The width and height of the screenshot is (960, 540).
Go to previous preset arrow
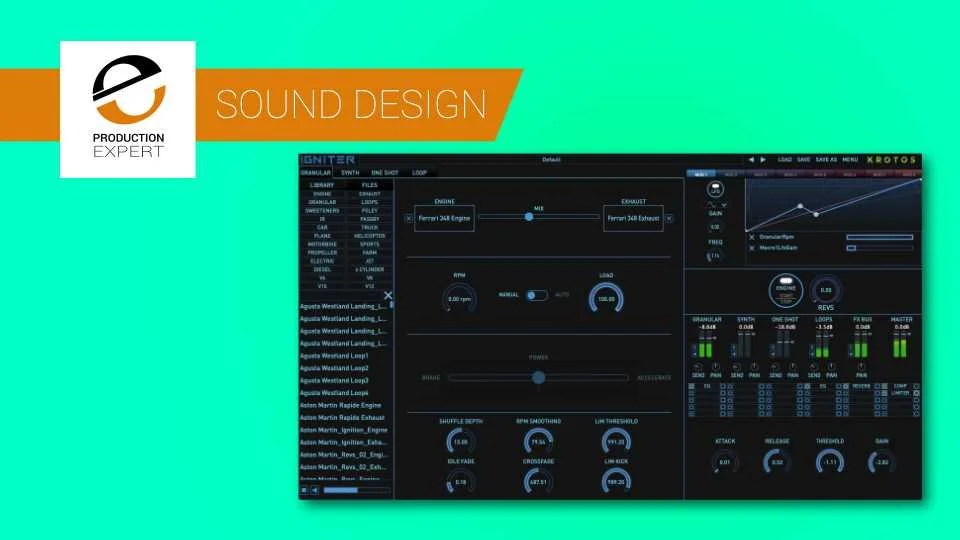[751, 159]
